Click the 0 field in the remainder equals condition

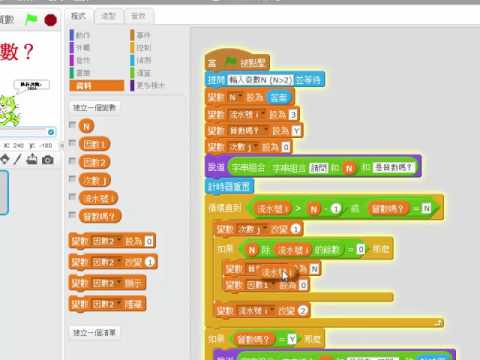tap(360, 249)
